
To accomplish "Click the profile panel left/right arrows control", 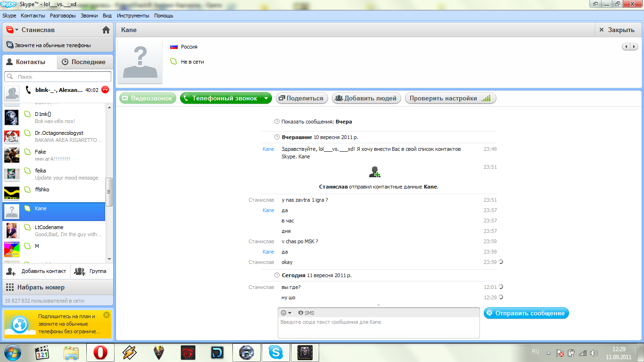I will tap(630, 47).
